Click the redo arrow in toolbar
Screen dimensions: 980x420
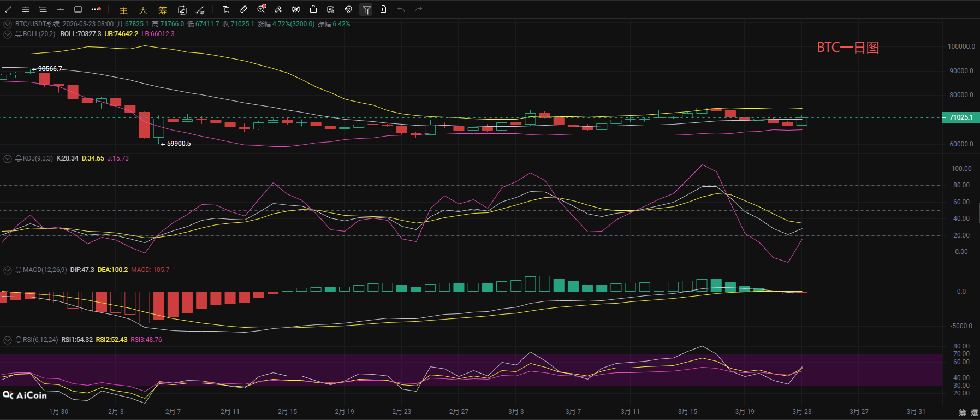click(419, 9)
